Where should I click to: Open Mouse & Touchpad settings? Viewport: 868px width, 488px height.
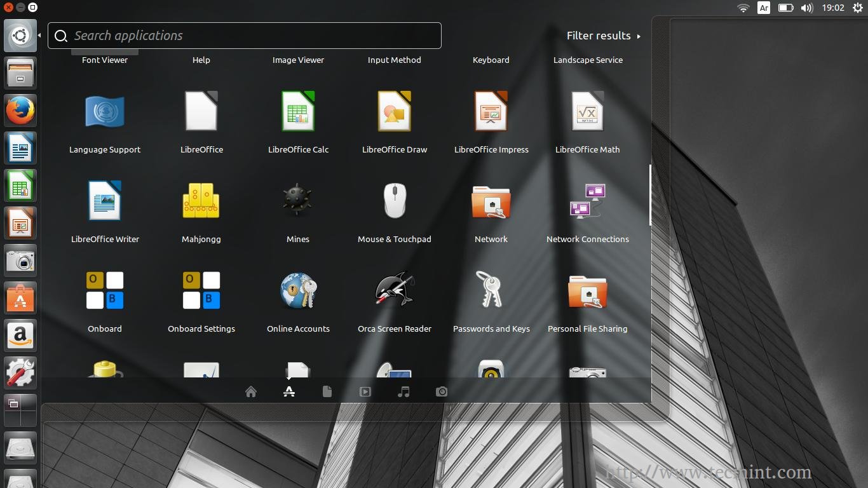click(395, 201)
